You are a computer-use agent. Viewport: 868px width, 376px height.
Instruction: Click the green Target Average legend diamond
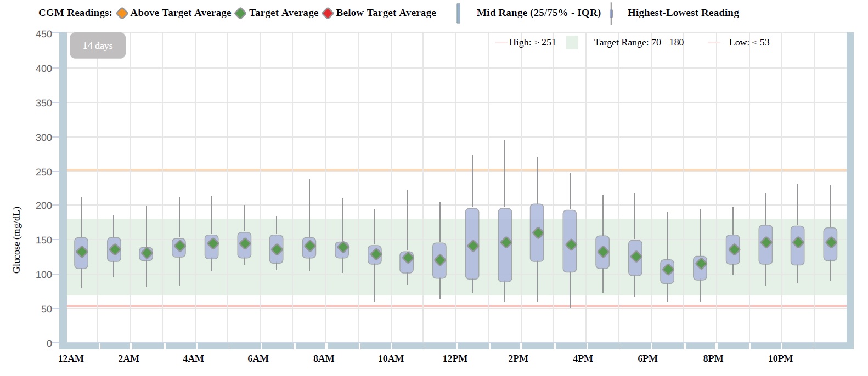[x=240, y=13]
